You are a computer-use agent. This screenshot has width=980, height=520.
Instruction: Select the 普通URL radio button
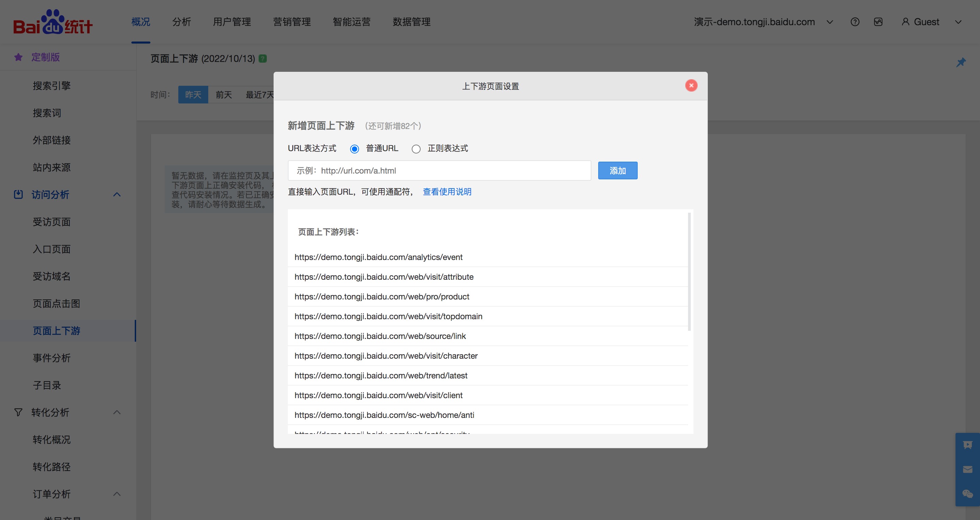coord(354,149)
